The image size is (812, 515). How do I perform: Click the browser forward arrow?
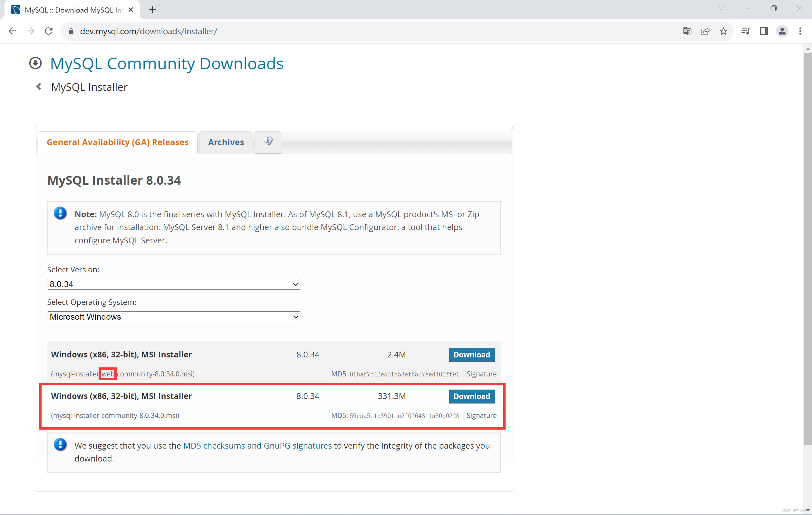[x=30, y=31]
